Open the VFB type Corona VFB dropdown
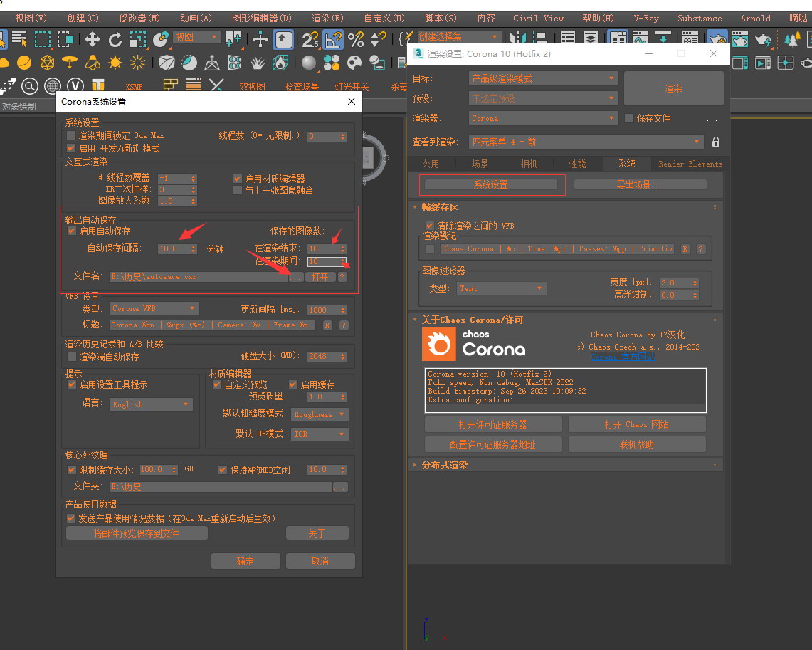This screenshot has height=650, width=812. [154, 309]
